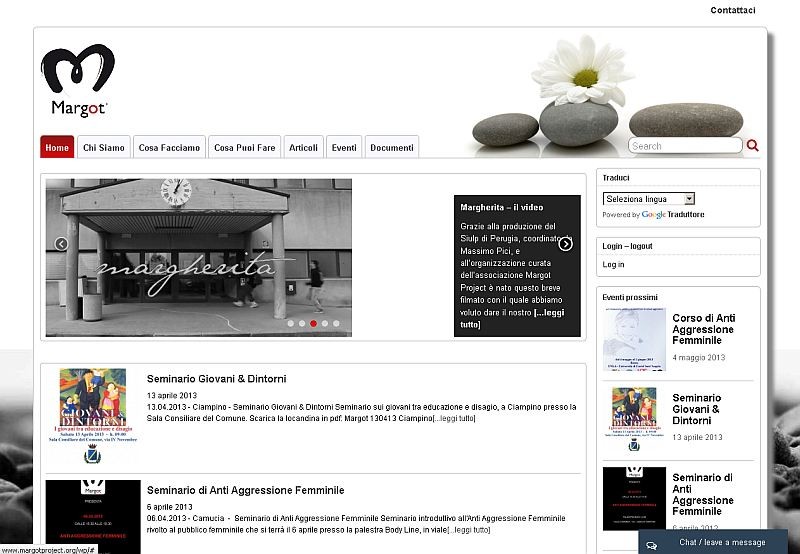Select the first slideshow dot
Viewport: 800px width, 554px height.
pos(290,324)
